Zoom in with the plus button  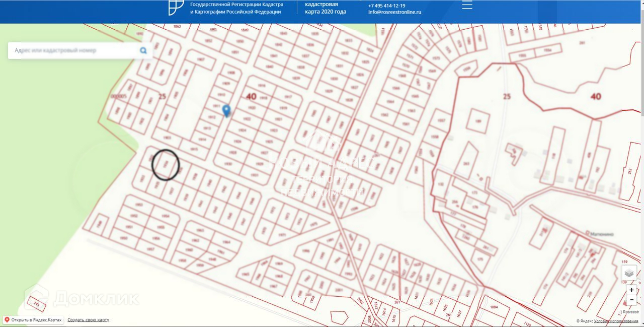click(631, 290)
